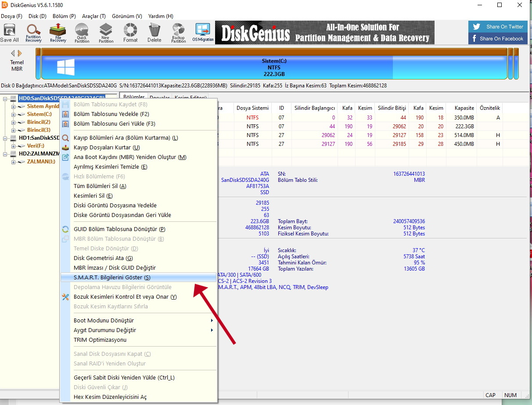The image size is (532, 405).
Task: Click the Dosya Sistemi column header
Action: coord(252,108)
